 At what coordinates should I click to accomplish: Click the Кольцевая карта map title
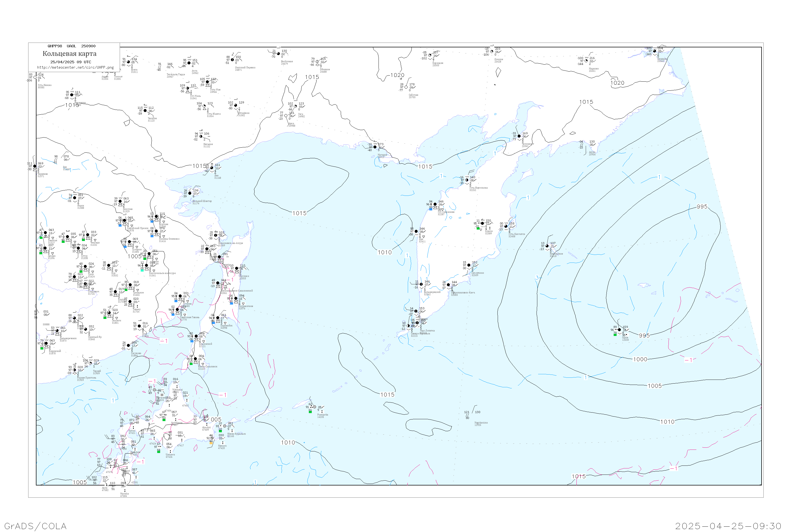(69, 54)
